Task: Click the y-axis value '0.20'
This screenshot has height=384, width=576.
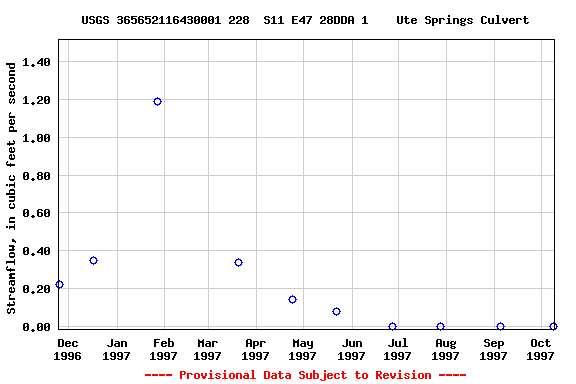Action: click(x=36, y=289)
